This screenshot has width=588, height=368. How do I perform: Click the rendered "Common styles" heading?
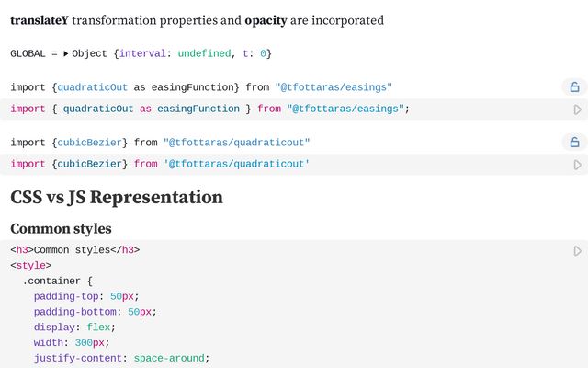pos(61,228)
